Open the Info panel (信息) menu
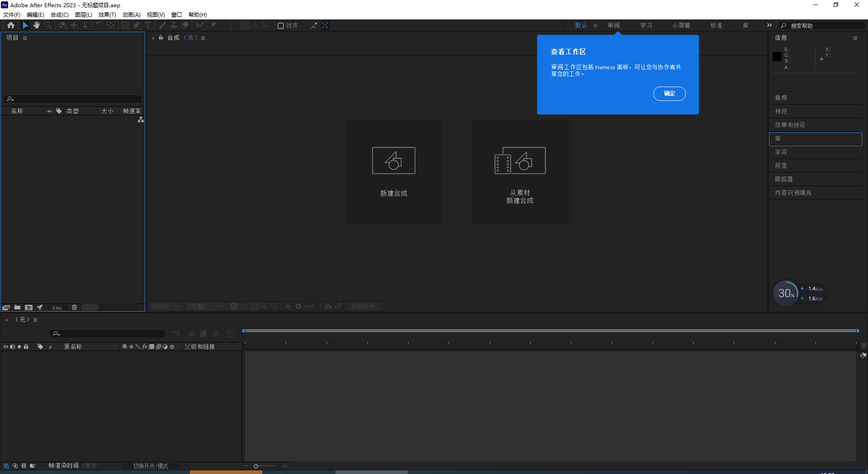 pyautogui.click(x=855, y=38)
